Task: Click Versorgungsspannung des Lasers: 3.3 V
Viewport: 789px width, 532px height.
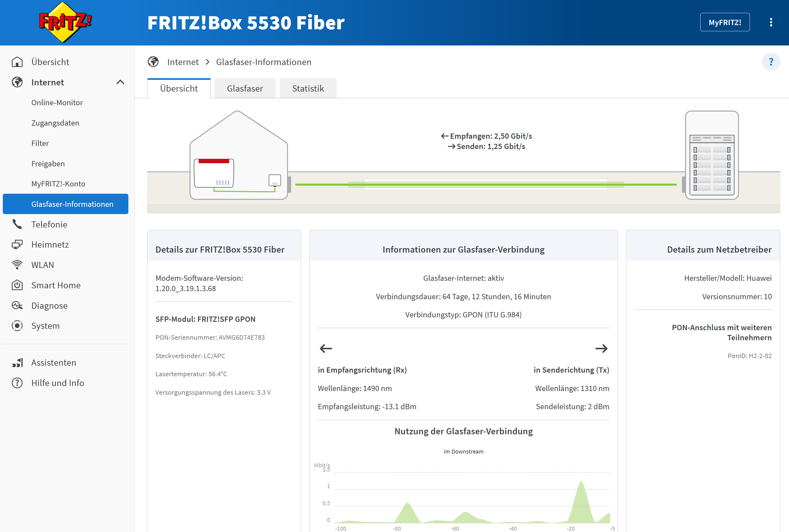Action: coord(213,392)
